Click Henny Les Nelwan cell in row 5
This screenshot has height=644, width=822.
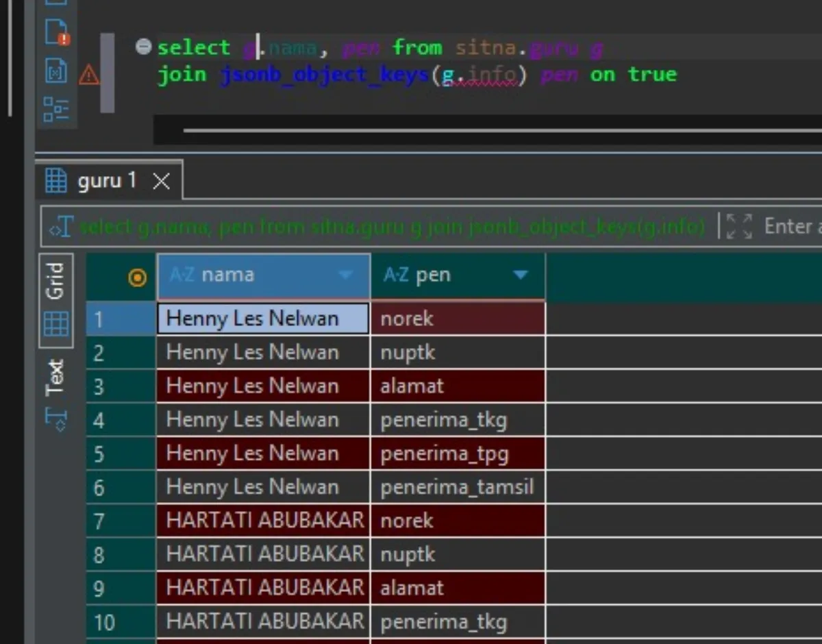pyautogui.click(x=264, y=454)
